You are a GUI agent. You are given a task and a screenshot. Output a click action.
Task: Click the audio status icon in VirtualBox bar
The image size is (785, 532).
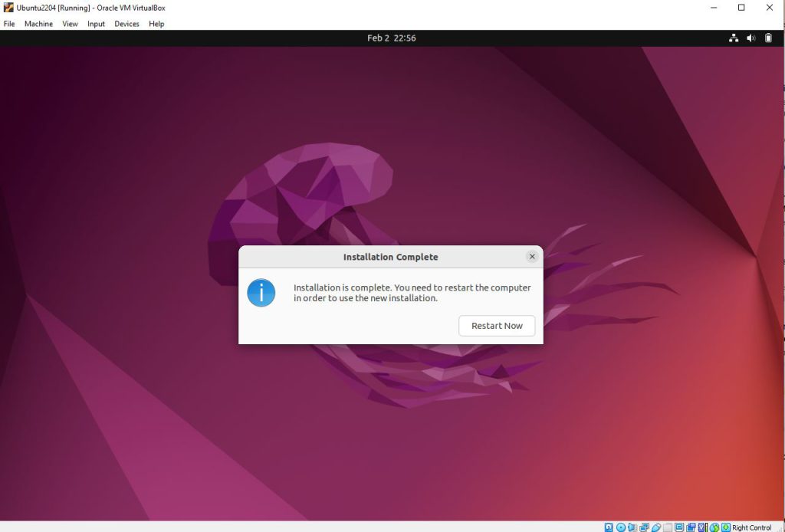[632, 527]
